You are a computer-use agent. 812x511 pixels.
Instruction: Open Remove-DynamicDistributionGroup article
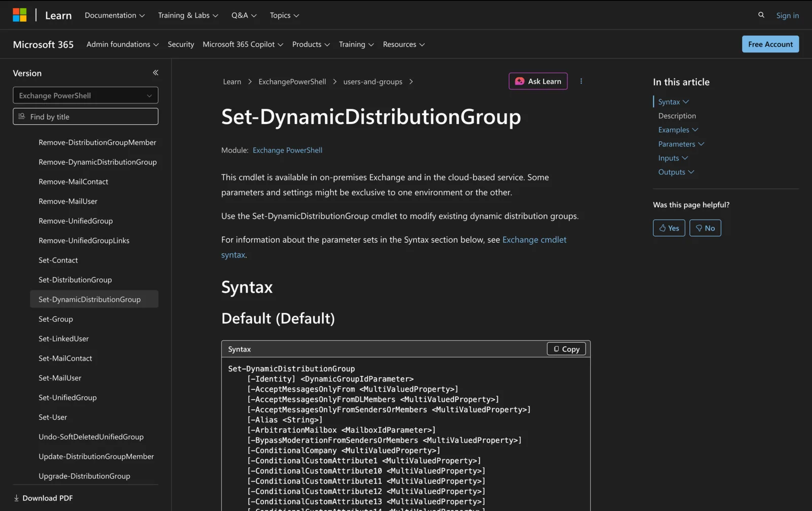(x=97, y=162)
